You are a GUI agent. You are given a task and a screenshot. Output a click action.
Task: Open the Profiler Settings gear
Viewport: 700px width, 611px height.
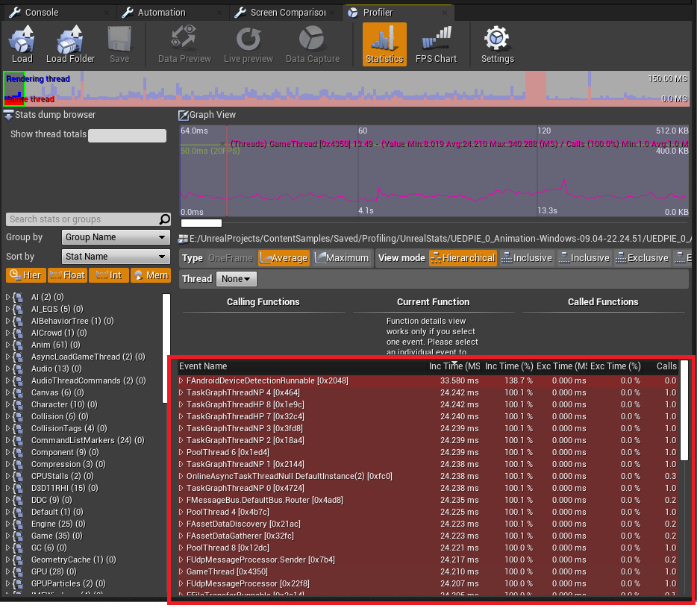click(x=497, y=45)
